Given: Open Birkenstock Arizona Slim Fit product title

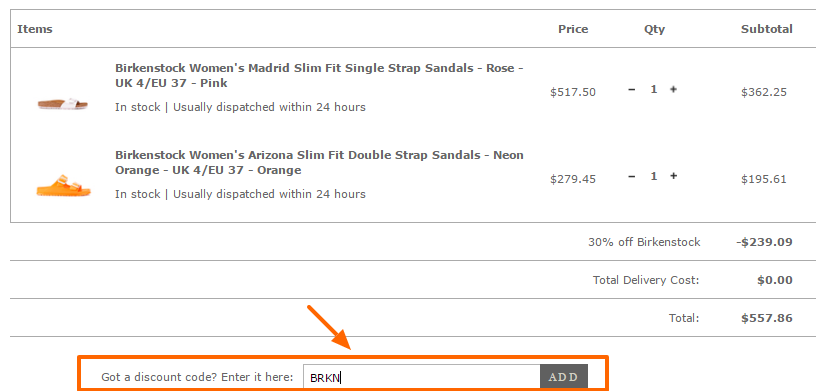Looking at the screenshot, I should click(319, 162).
